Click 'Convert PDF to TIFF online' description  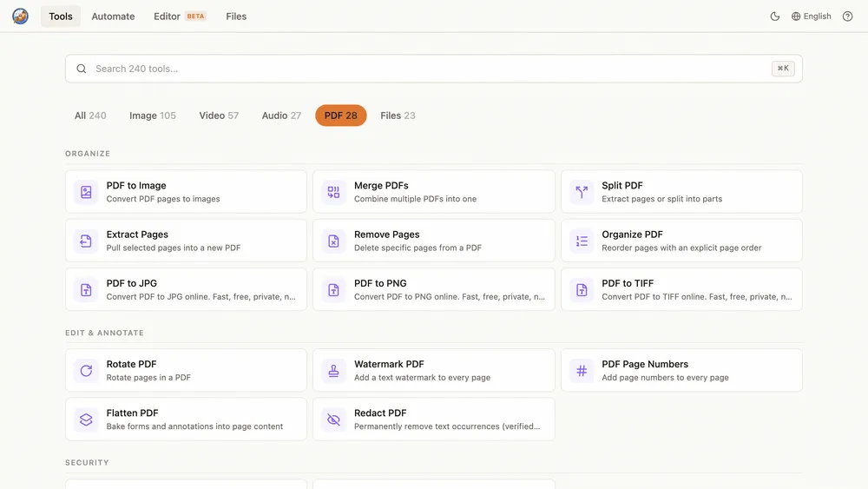(697, 297)
